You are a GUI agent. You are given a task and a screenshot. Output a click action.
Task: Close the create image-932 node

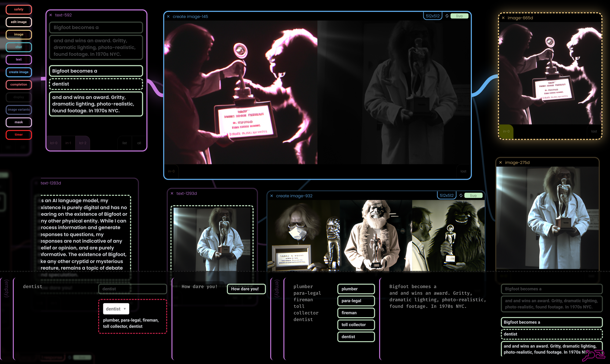(271, 196)
